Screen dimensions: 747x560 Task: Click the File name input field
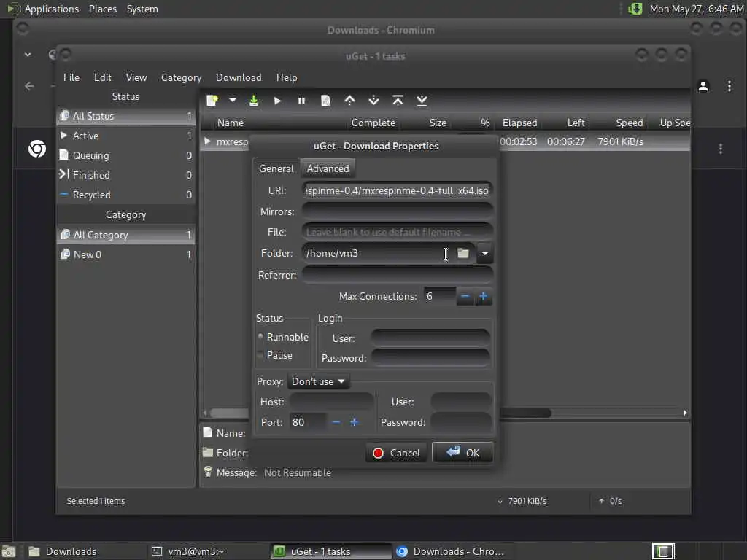pos(398,233)
